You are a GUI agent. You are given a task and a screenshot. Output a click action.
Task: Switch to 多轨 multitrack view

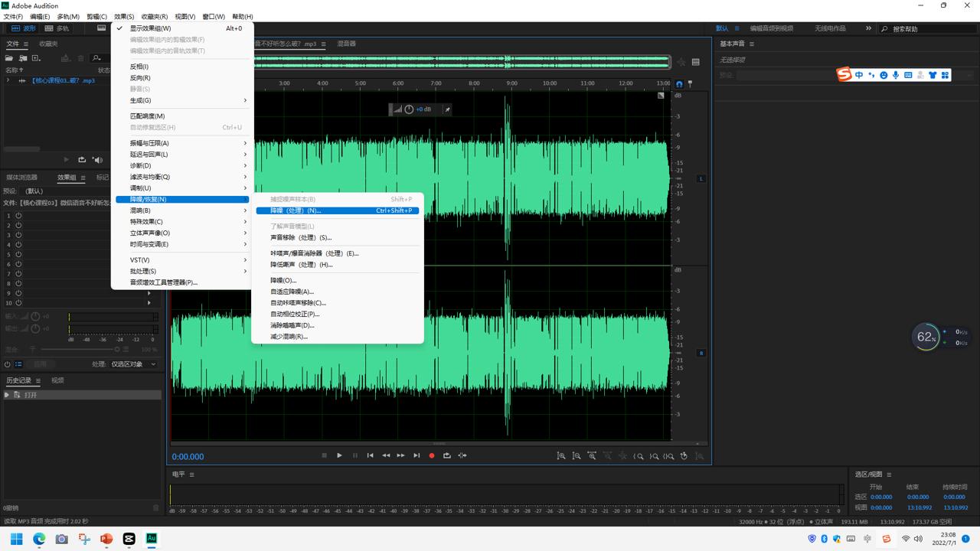[57, 28]
